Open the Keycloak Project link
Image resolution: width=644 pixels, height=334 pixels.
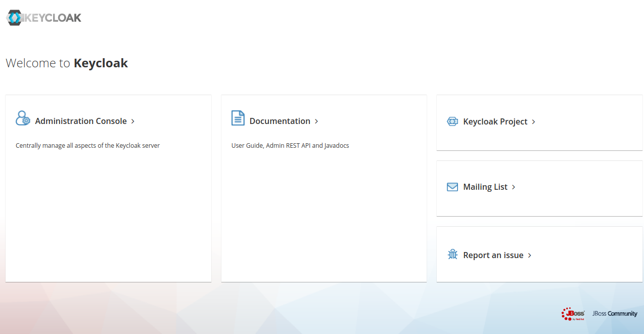(496, 121)
